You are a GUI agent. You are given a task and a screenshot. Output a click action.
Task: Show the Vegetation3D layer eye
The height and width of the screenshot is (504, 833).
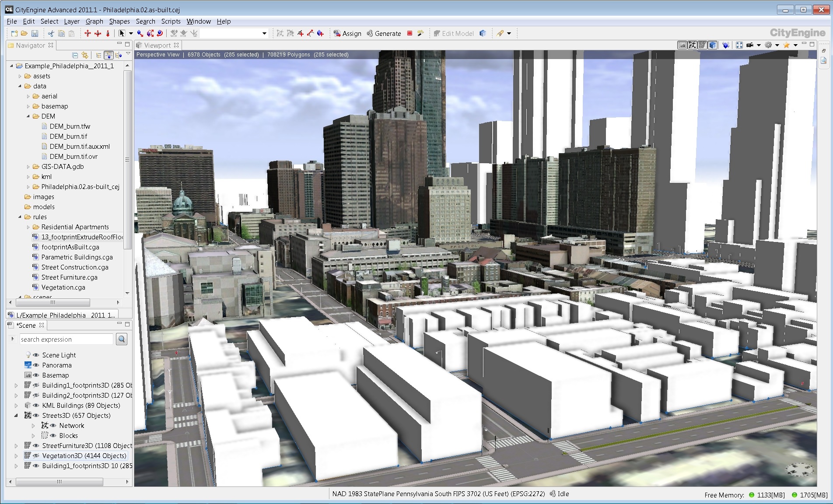36,456
